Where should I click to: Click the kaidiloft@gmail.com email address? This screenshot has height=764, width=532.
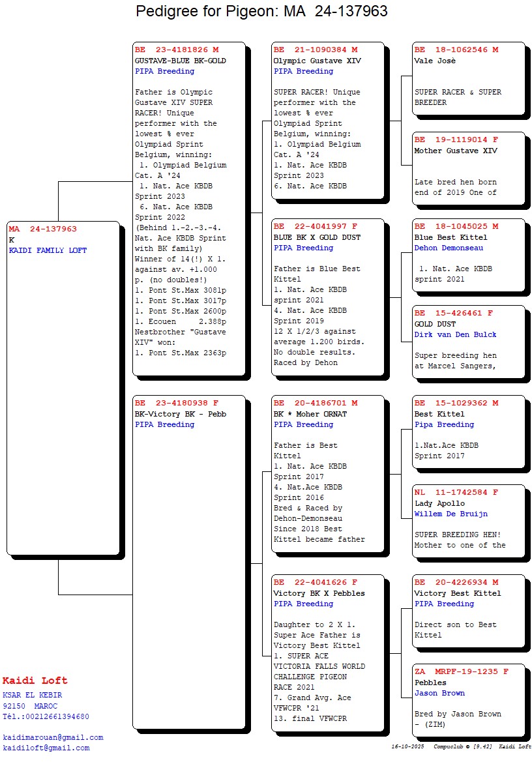point(46,748)
